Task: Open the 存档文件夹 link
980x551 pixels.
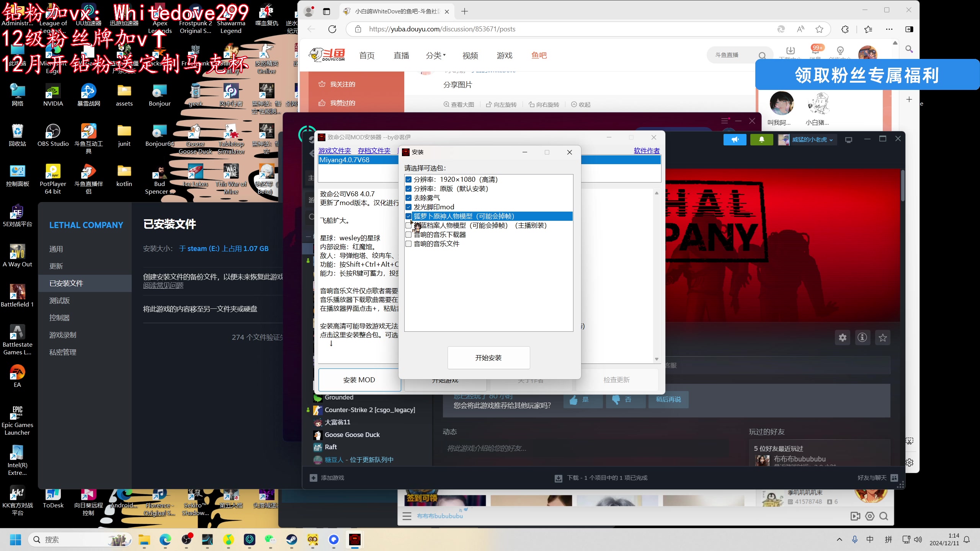Action: [374, 151]
